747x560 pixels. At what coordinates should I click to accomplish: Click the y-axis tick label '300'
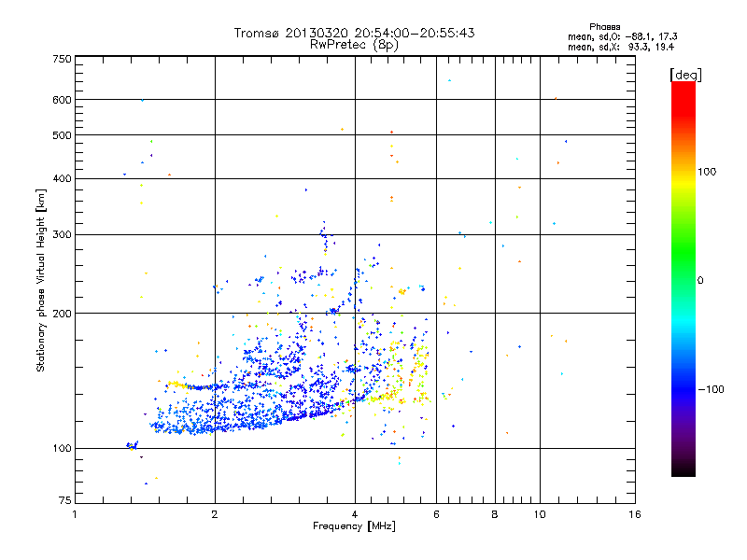[62, 235]
